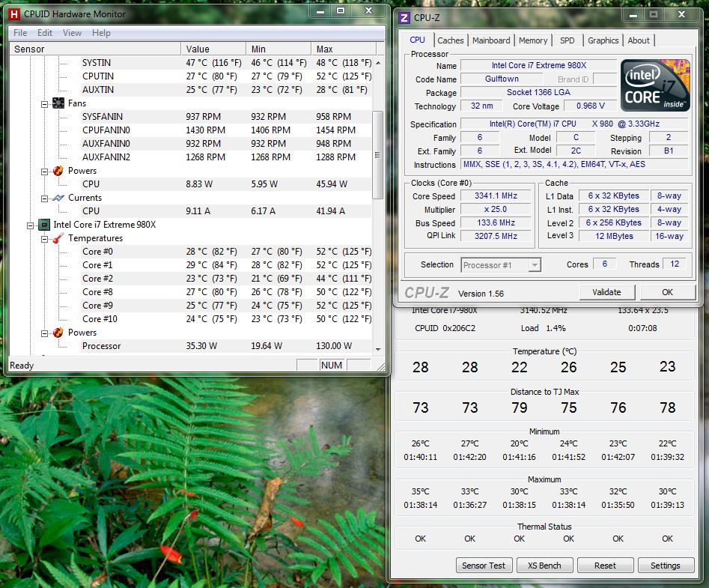709x588 pixels.
Task: Collapse the Powers node above the CPU row
Action: [44, 172]
